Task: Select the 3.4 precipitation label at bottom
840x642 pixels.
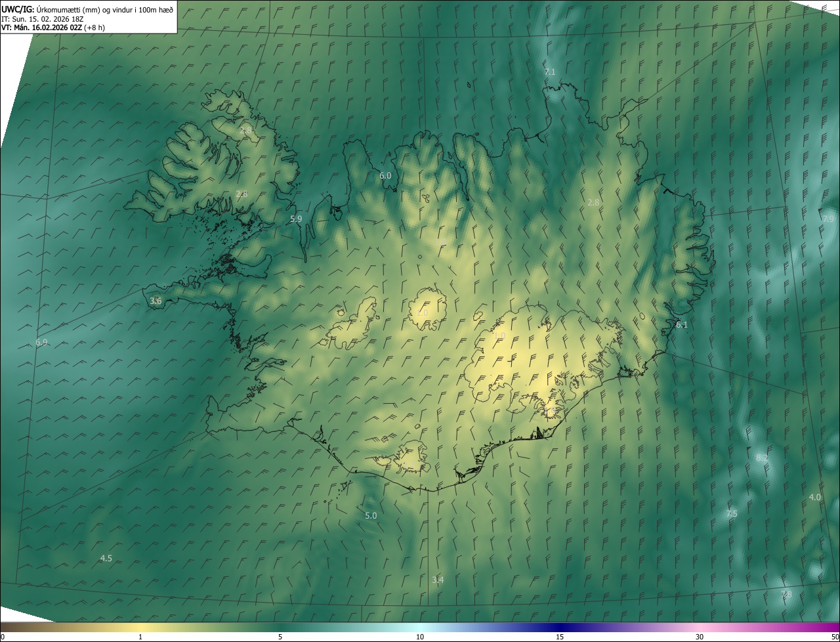Action: (x=438, y=580)
